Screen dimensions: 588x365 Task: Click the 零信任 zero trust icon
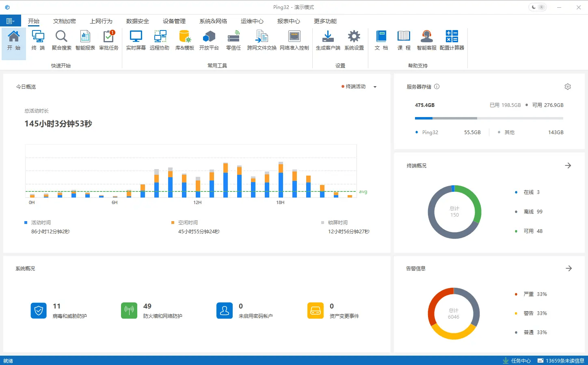233,40
